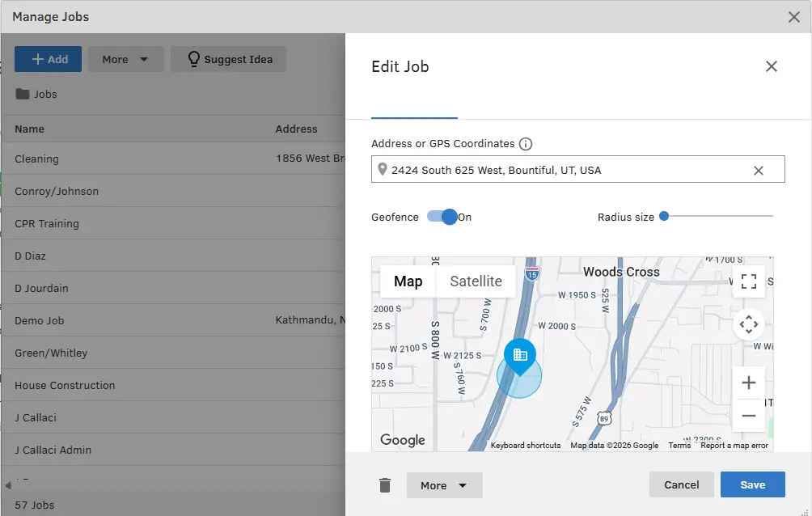
Task: Switch the map to Satellite view
Action: tap(476, 281)
